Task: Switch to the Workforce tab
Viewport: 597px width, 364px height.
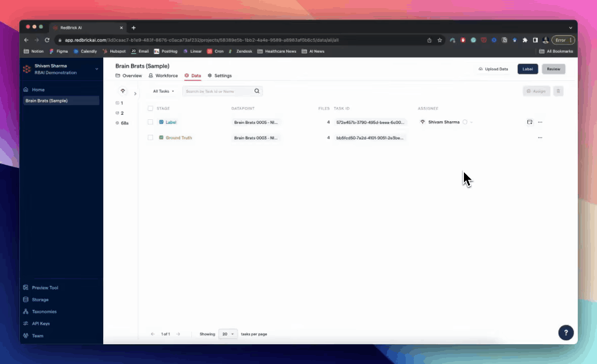Action: pos(163,76)
